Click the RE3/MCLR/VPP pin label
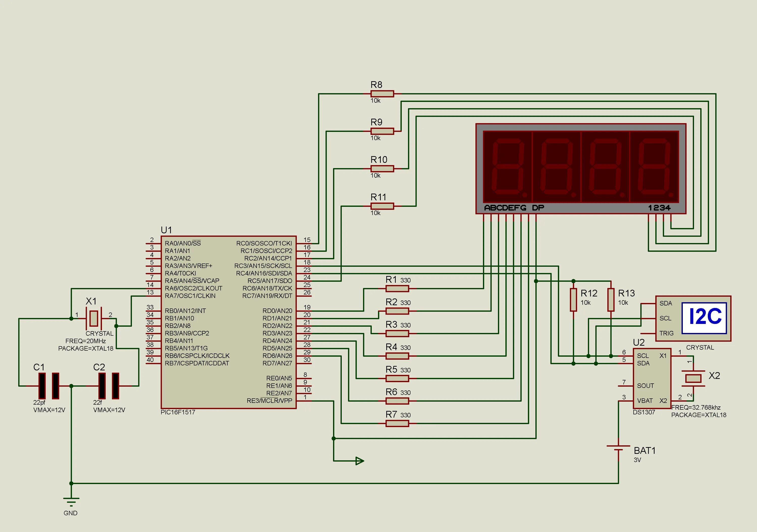The width and height of the screenshot is (757, 532). (x=269, y=401)
